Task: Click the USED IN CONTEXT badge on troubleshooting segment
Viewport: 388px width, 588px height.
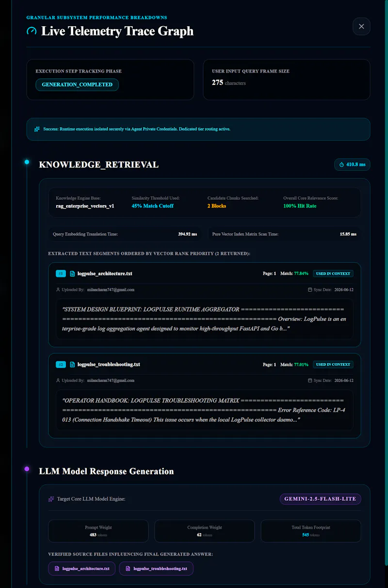Action: coord(333,364)
